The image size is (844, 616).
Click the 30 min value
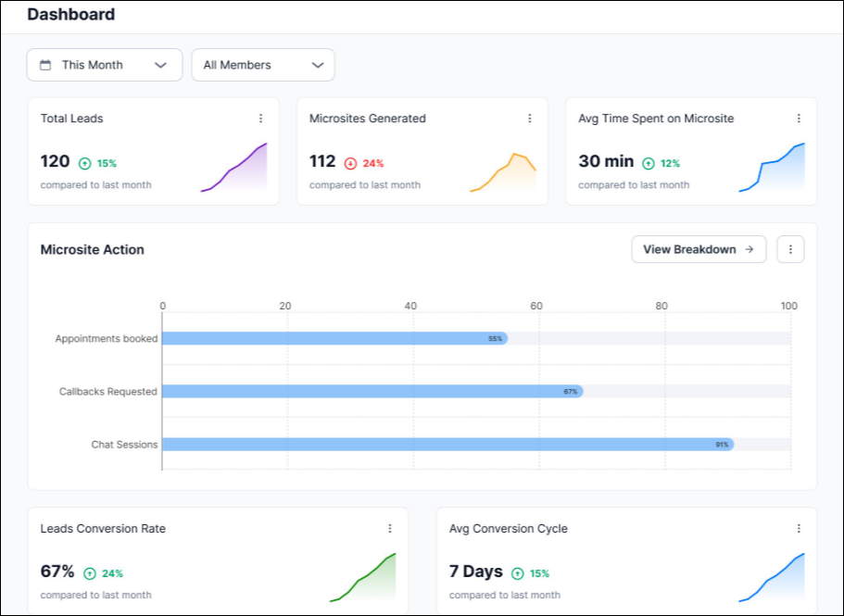click(x=606, y=161)
